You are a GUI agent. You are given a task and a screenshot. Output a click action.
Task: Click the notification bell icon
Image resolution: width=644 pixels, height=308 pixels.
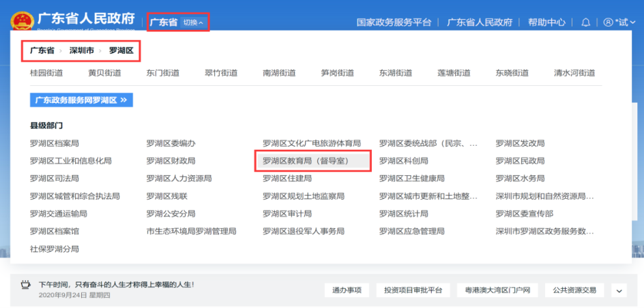pyautogui.click(x=586, y=22)
